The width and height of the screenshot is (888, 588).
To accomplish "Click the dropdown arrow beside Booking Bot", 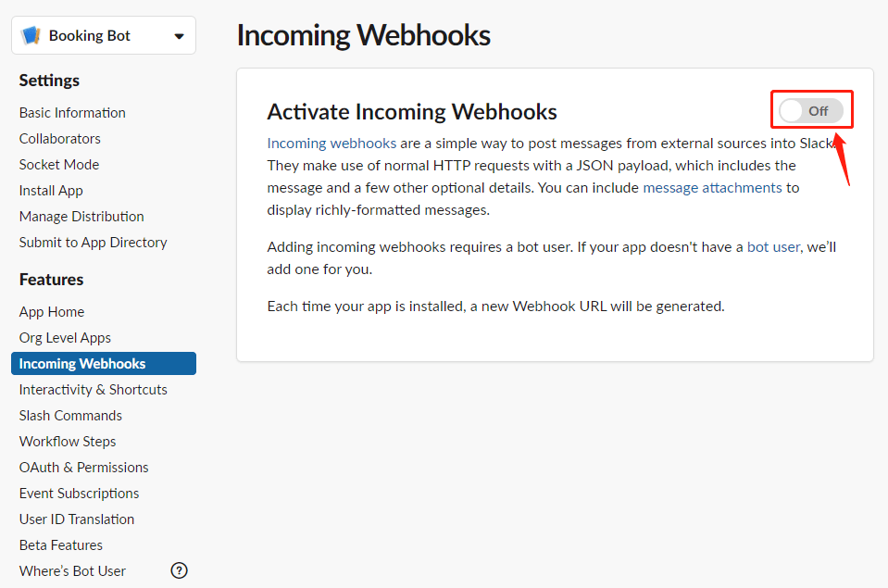I will click(179, 37).
